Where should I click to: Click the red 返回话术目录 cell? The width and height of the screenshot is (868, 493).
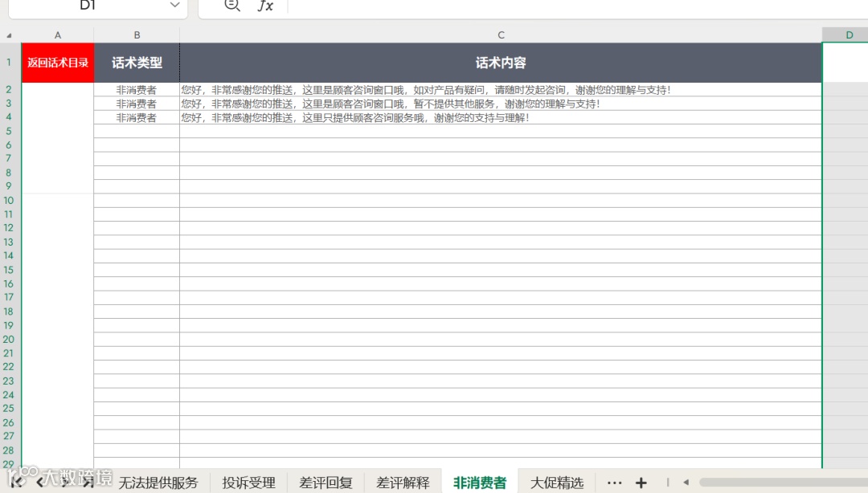pos(58,63)
